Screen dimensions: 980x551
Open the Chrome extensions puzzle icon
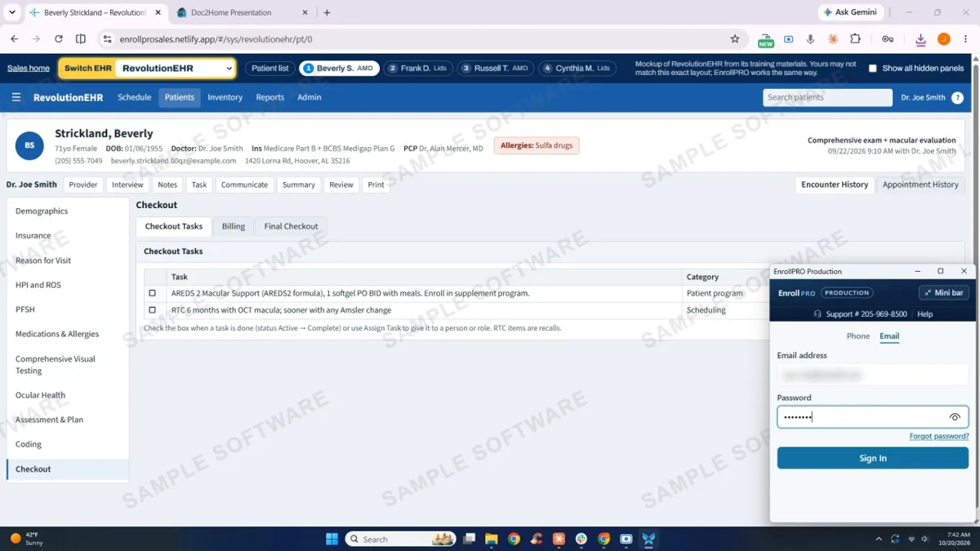855,38
